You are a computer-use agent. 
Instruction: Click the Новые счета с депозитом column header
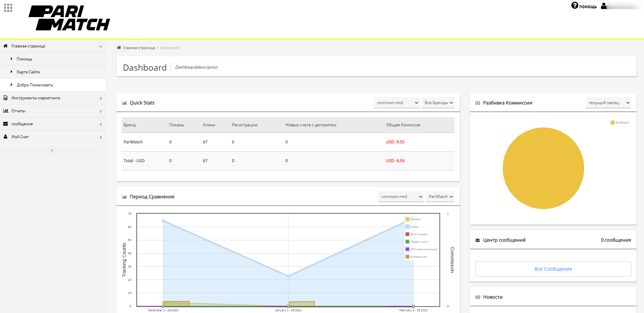[x=311, y=125]
